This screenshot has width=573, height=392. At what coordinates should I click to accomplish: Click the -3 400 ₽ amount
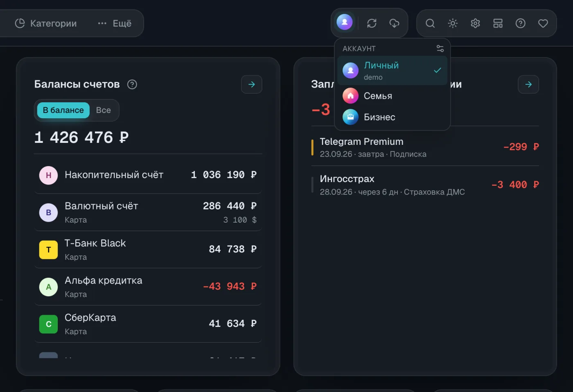pos(515,185)
